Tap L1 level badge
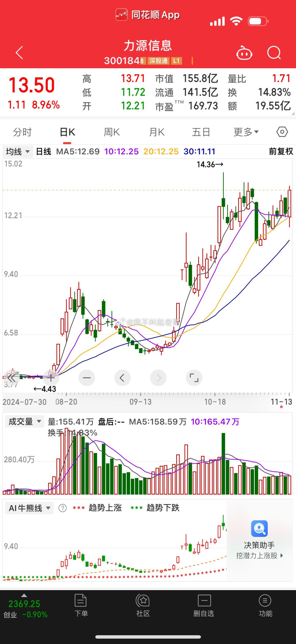 [x=176, y=61]
